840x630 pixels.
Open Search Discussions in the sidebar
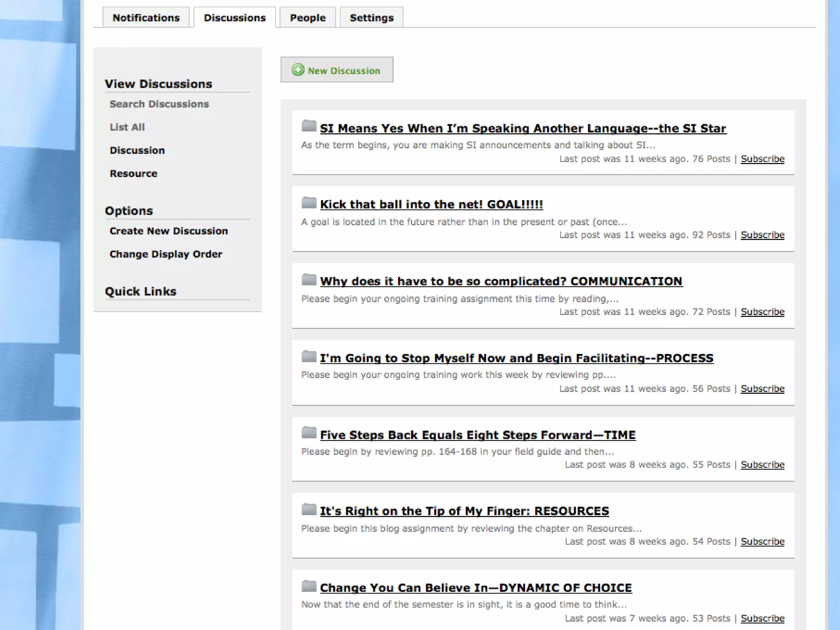click(x=159, y=104)
